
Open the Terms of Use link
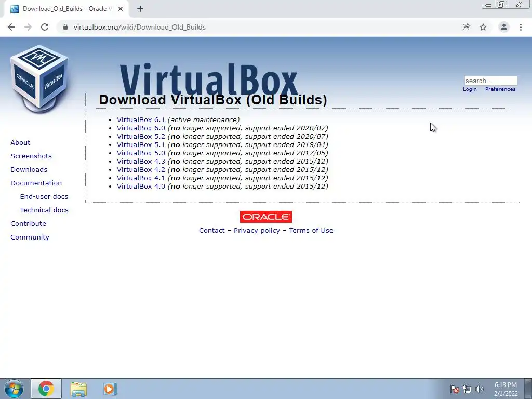pos(311,230)
